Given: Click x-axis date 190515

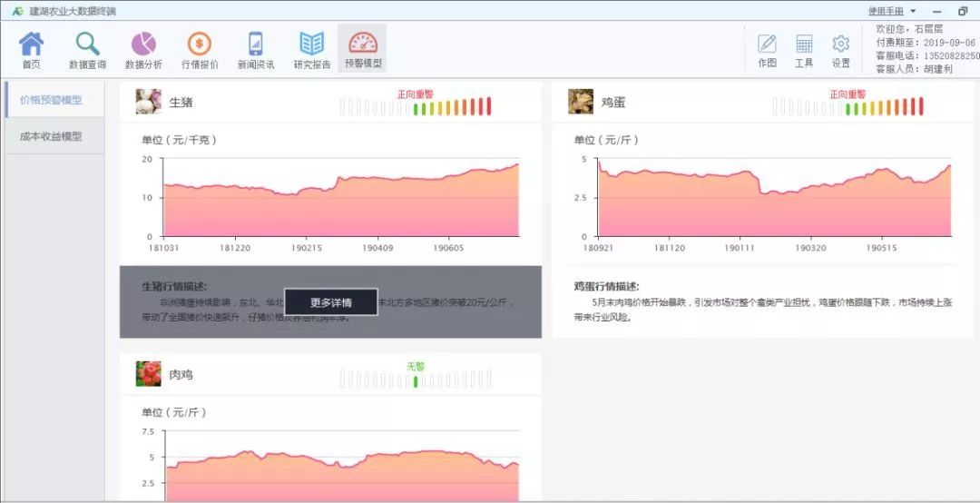Looking at the screenshot, I should click(882, 248).
